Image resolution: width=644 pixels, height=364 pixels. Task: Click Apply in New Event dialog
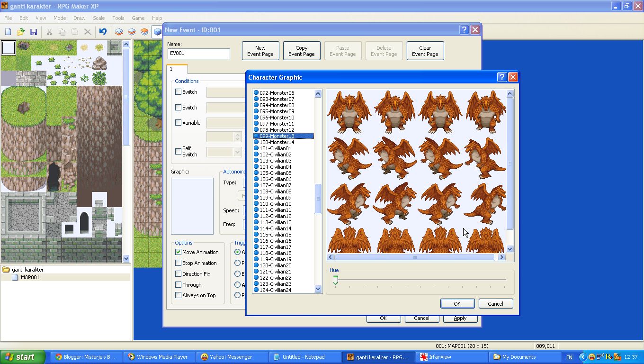[x=460, y=318]
